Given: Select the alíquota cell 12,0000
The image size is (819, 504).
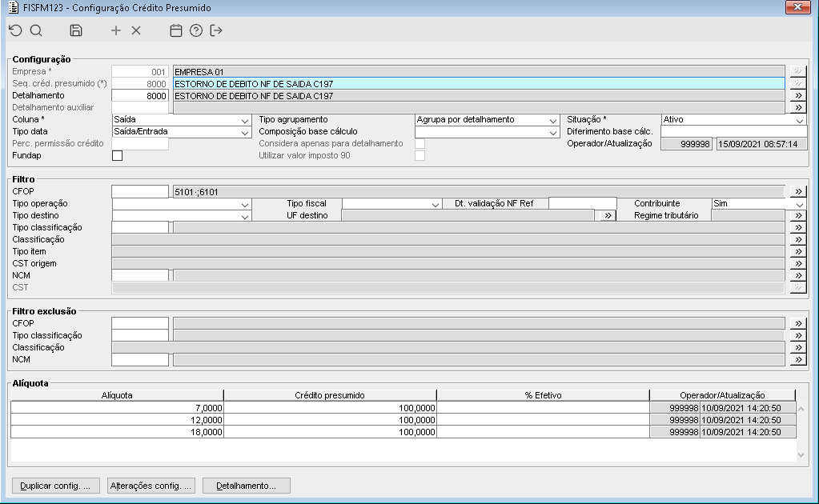Looking at the screenshot, I should point(117,419).
